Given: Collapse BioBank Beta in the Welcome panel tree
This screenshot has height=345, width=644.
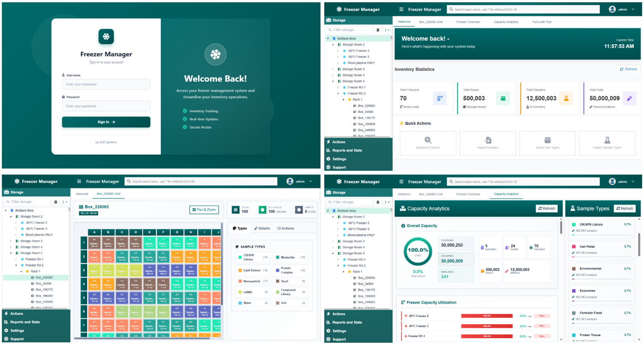Looking at the screenshot, I should pyautogui.click(x=328, y=39).
